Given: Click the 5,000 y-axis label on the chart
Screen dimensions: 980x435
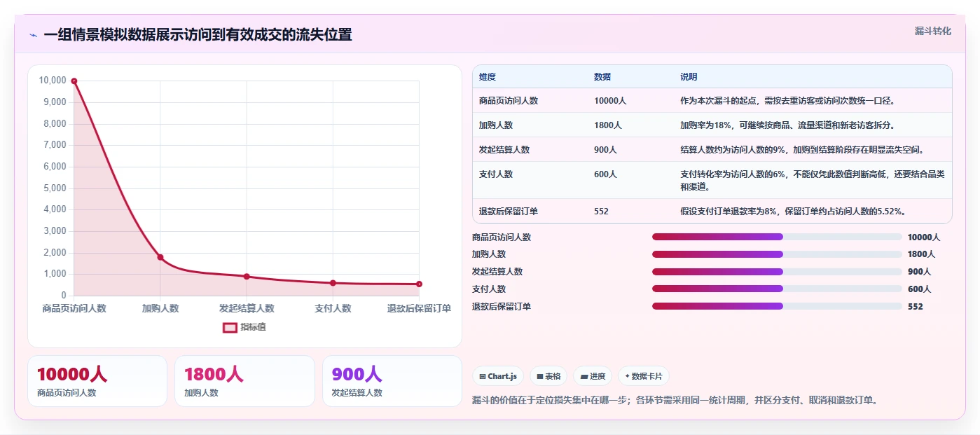Looking at the screenshot, I should click(55, 188).
